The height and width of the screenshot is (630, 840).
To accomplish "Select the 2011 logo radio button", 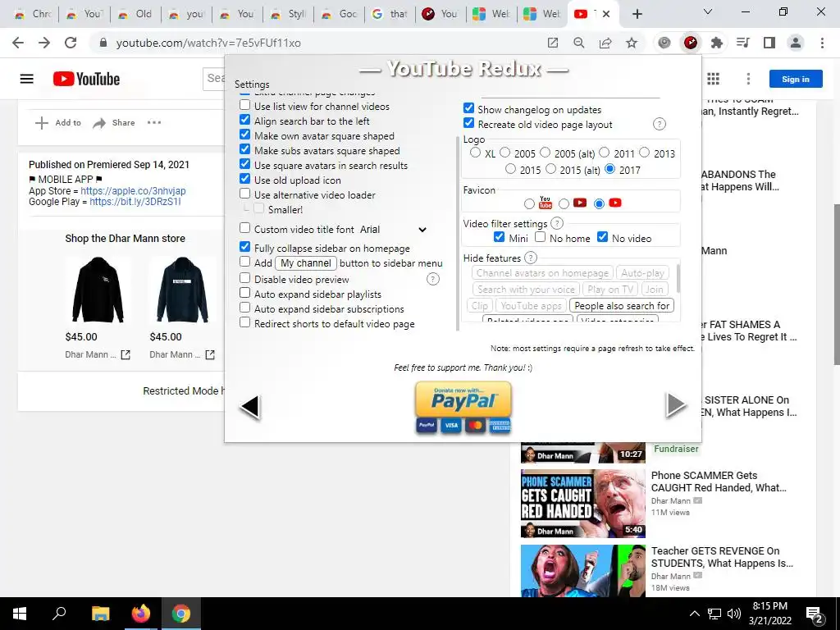I will (605, 153).
